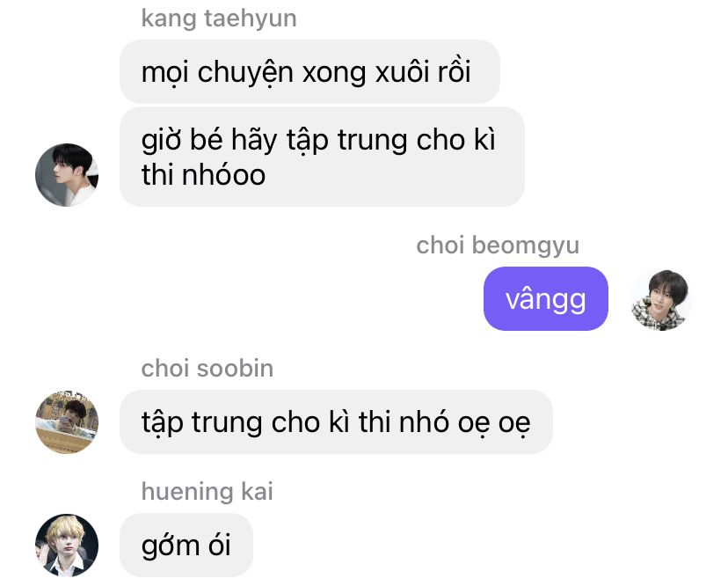Click the word 'nhó' in soobin's bubble
728x586 pixels.
click(x=424, y=422)
